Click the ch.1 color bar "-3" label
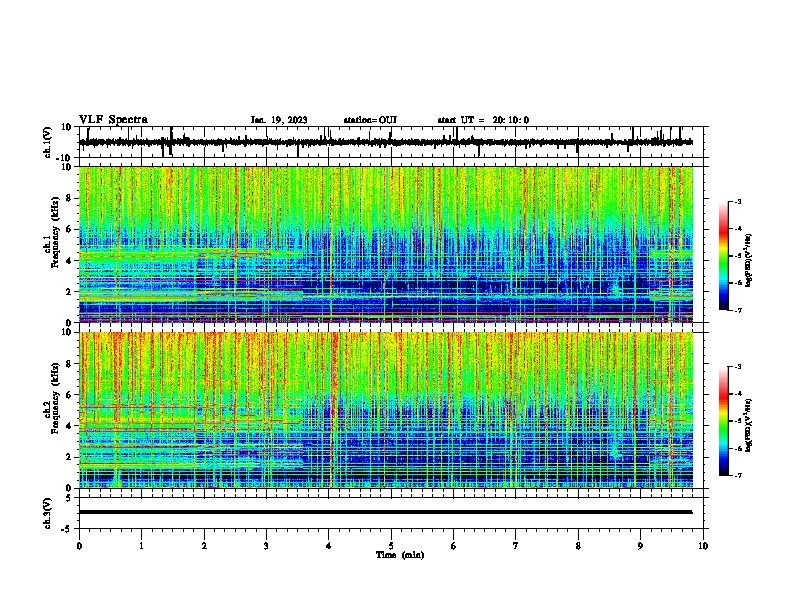 (x=737, y=201)
